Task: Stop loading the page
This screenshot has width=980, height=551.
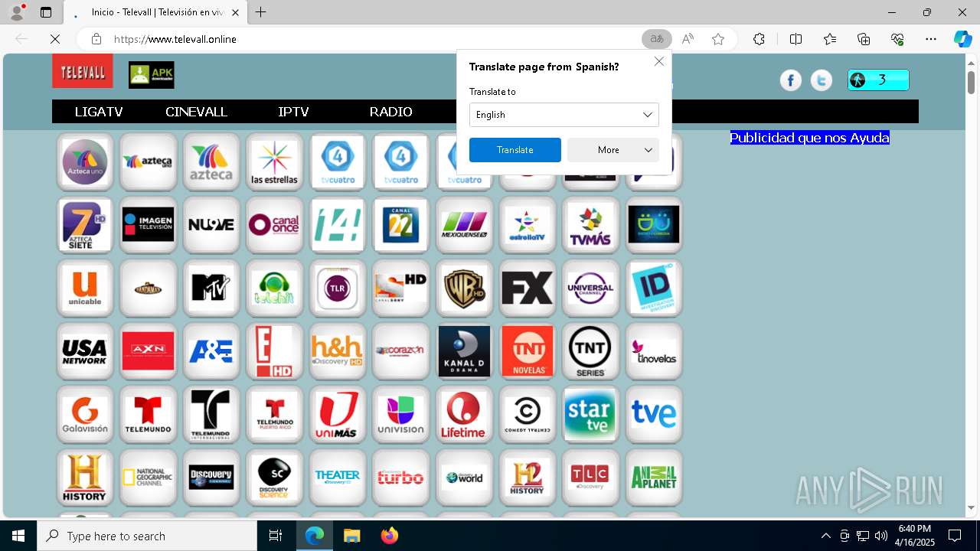Action: (56, 39)
